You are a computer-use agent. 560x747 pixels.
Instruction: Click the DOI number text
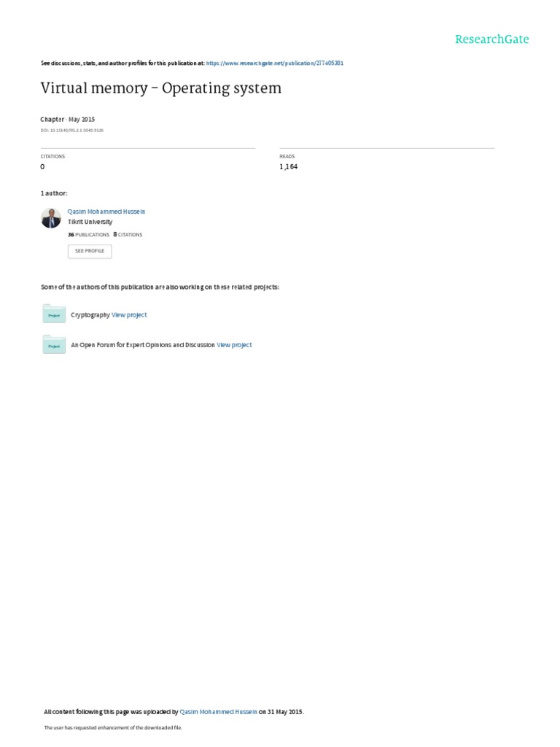point(72,130)
